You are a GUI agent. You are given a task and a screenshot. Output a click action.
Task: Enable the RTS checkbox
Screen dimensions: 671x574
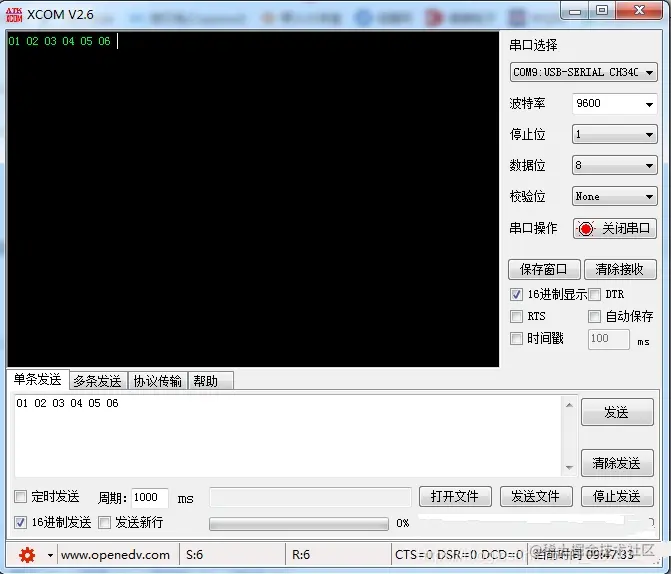point(516,317)
